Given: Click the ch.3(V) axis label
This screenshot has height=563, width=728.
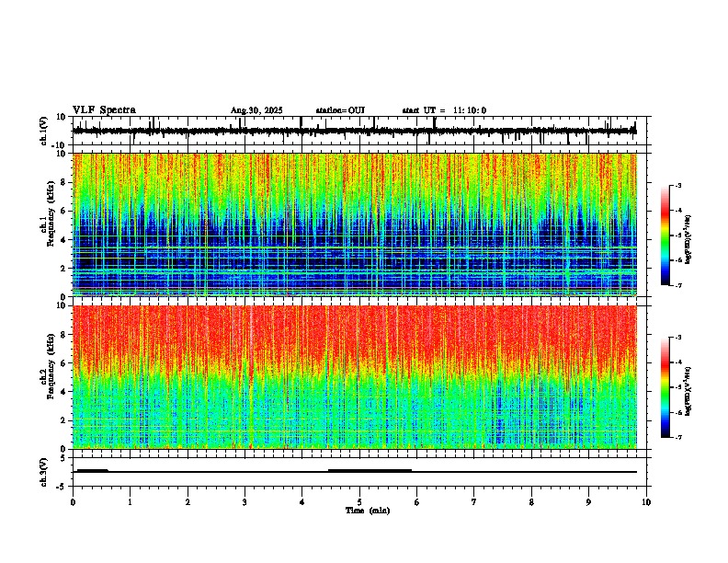Looking at the screenshot, I should click(x=44, y=473).
